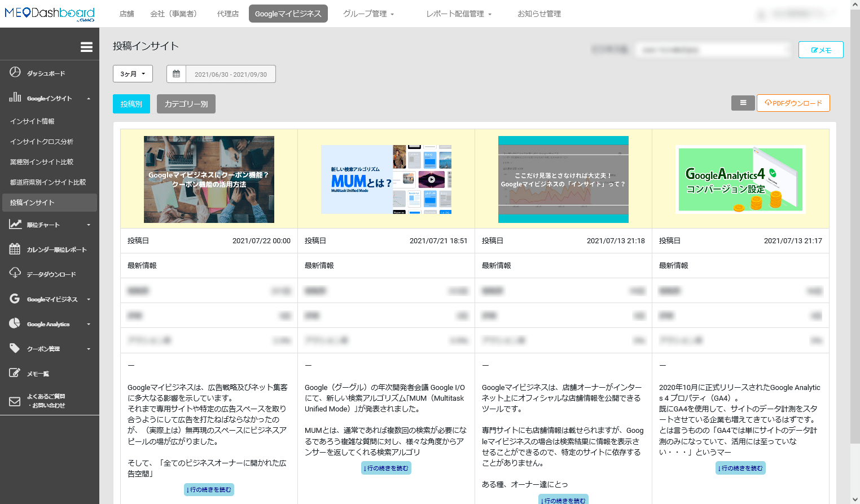This screenshot has width=860, height=504.
Task: Open the Googleマイビジネス top tab
Action: click(288, 14)
